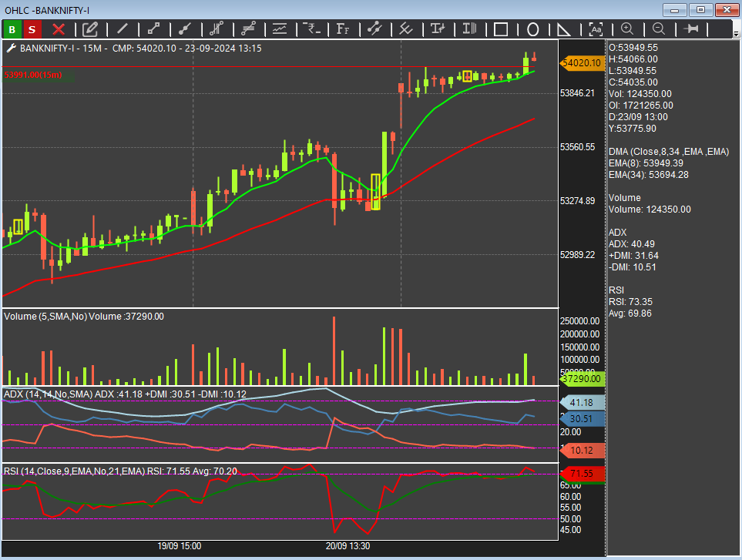Screen dimensions: 742x560
Task: Select the vertical time cycle arrows tool
Action: [x=438, y=29]
